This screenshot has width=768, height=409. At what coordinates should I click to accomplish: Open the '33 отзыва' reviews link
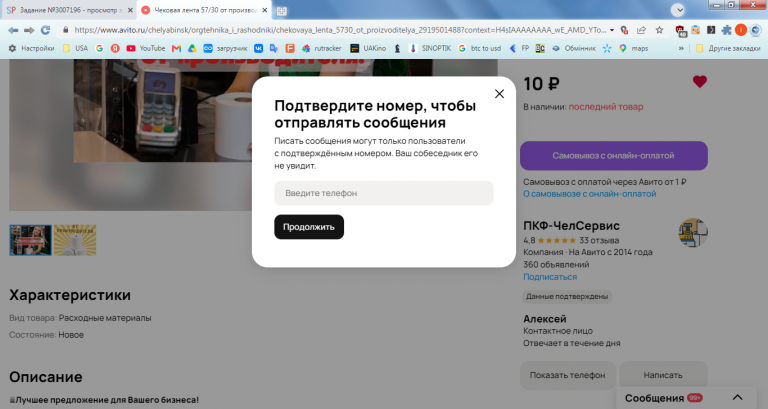(599, 241)
